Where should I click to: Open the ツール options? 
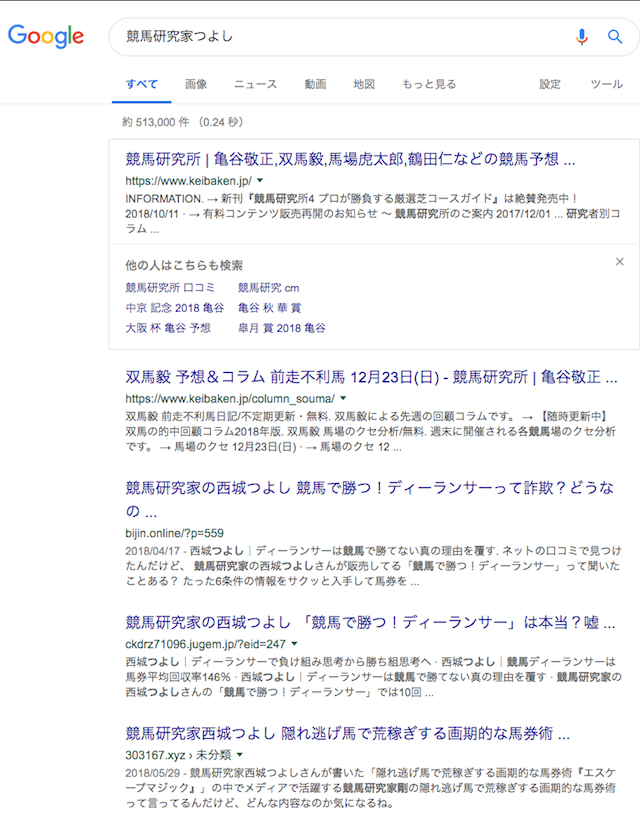[x=606, y=84]
